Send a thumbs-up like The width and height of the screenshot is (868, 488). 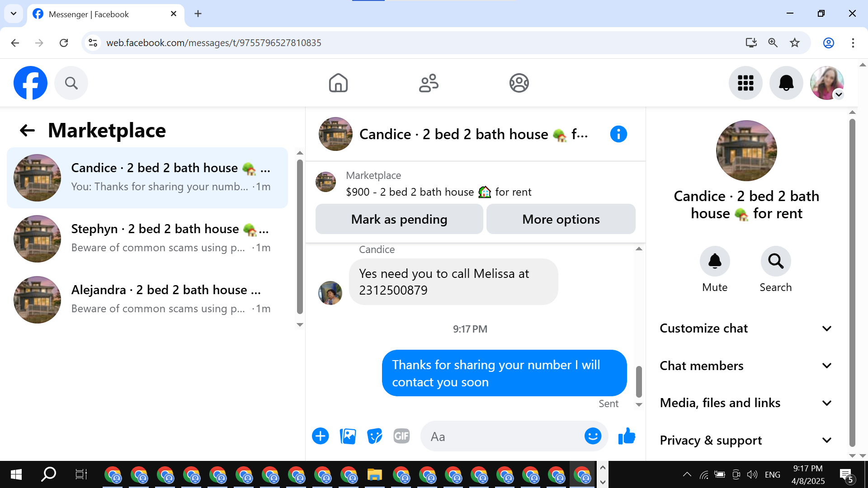point(627,436)
